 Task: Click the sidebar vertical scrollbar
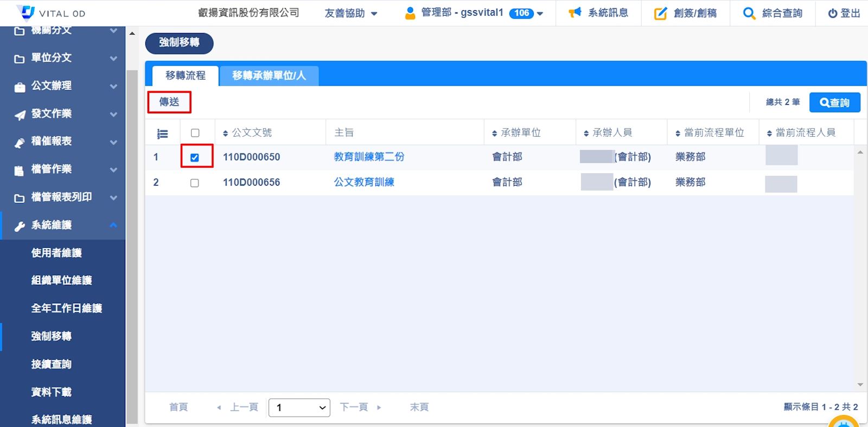pos(132,244)
